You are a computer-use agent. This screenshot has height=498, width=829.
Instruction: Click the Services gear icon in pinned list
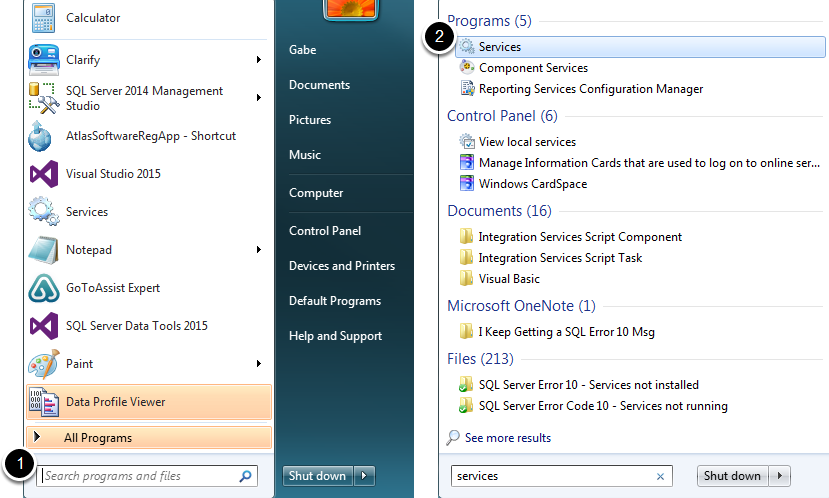coord(43,211)
